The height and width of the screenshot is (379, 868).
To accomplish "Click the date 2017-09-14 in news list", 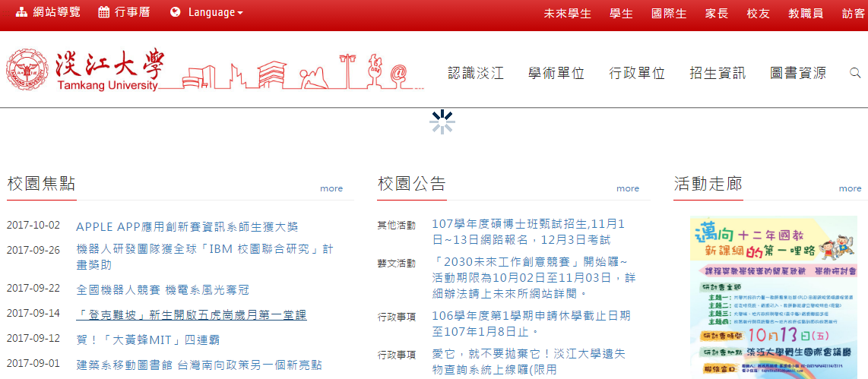I will point(33,313).
